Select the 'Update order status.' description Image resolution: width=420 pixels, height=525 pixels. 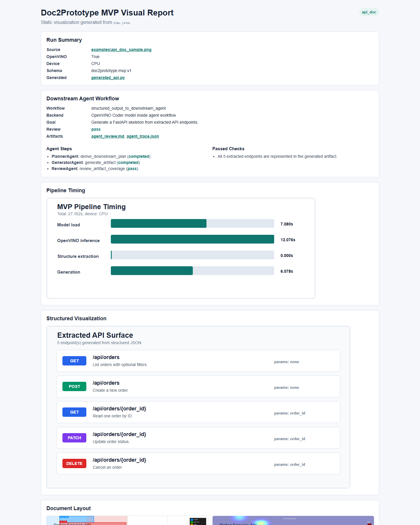[x=111, y=442]
